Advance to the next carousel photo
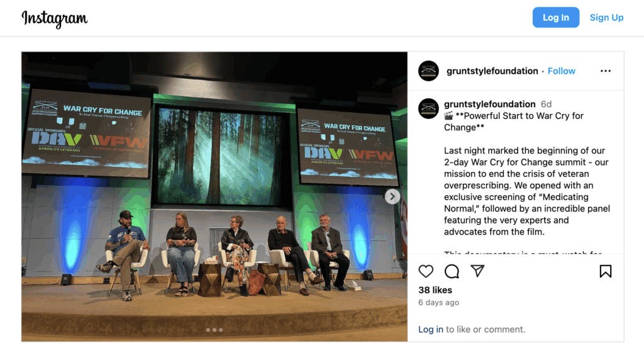 [392, 196]
